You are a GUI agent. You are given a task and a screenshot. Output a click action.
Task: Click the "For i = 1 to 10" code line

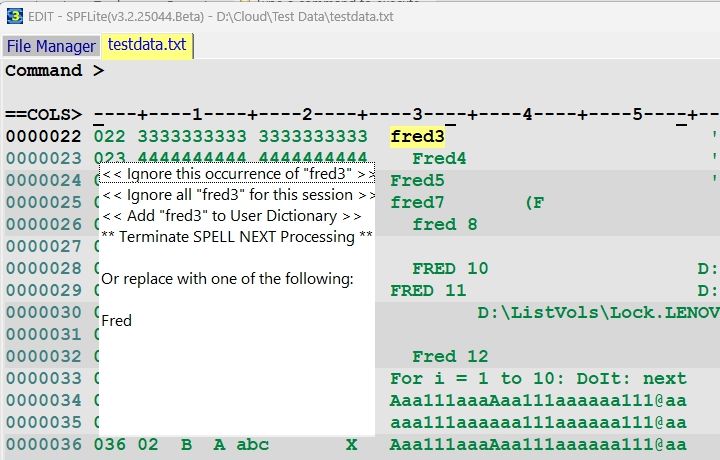pos(538,379)
